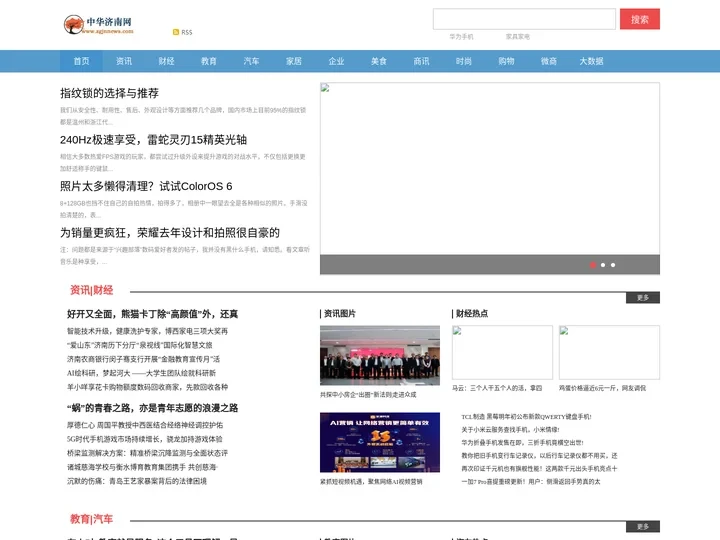Open the 家具家电 hot keyword link
The height and width of the screenshot is (540, 720).
click(x=518, y=37)
